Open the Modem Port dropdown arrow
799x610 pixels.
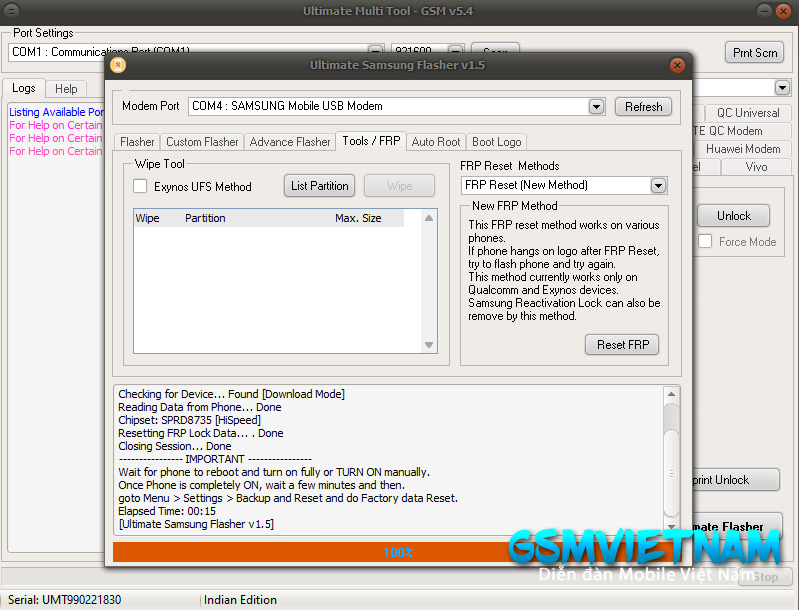coord(596,107)
